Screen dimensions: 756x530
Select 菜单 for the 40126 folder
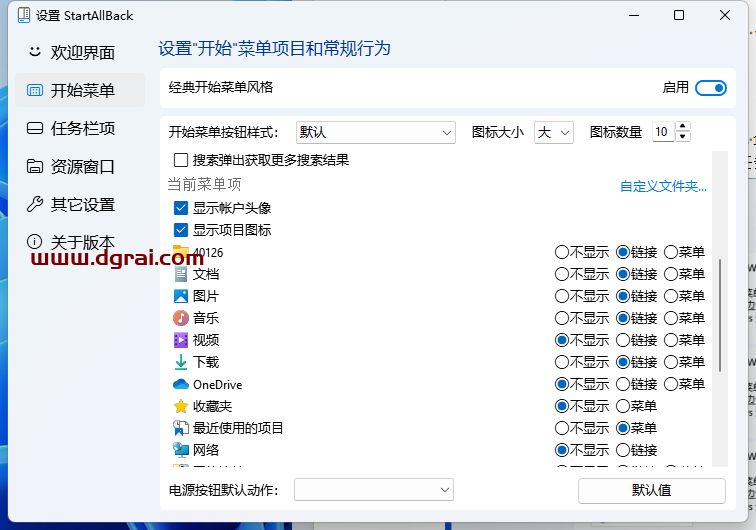[x=671, y=252]
